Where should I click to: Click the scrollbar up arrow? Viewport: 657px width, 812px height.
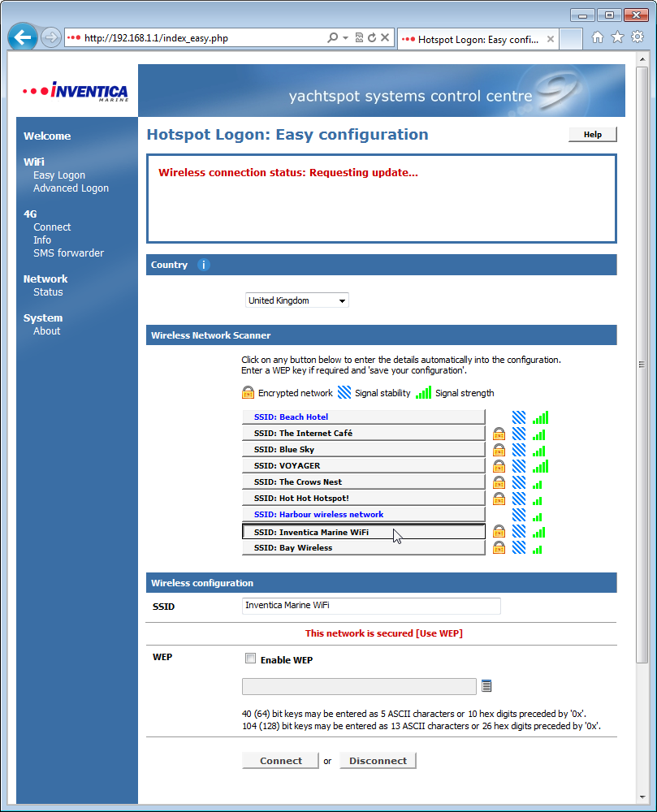tap(642, 59)
